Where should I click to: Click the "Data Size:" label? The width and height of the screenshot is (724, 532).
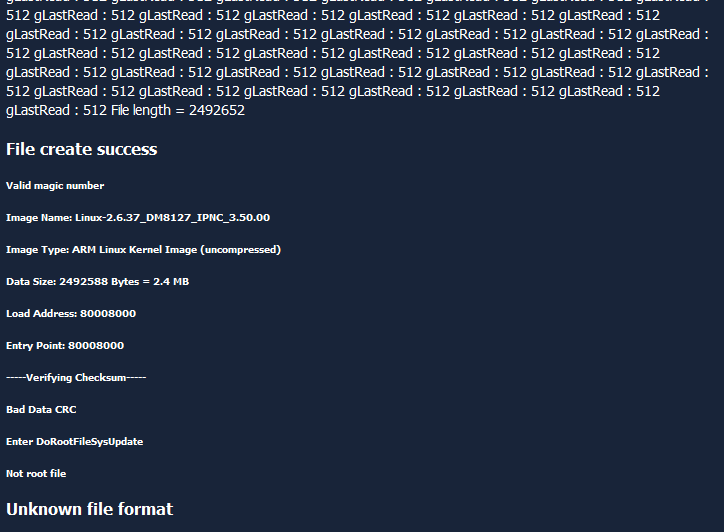click(x=31, y=282)
